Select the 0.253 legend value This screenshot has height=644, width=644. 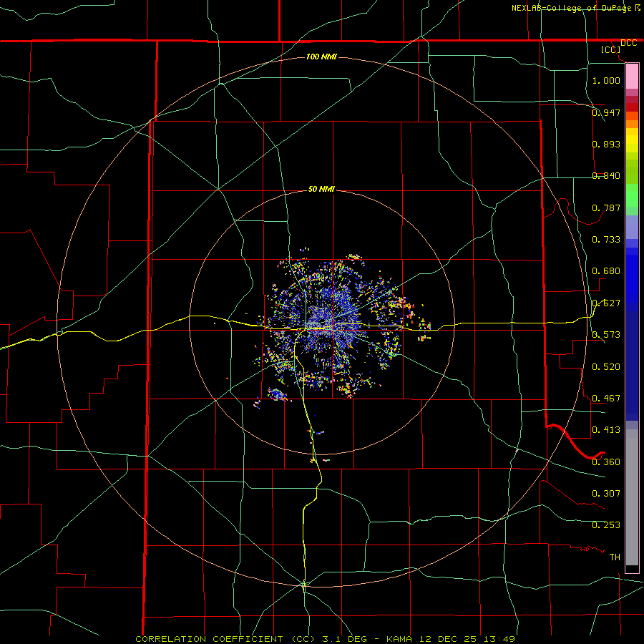[606, 525]
